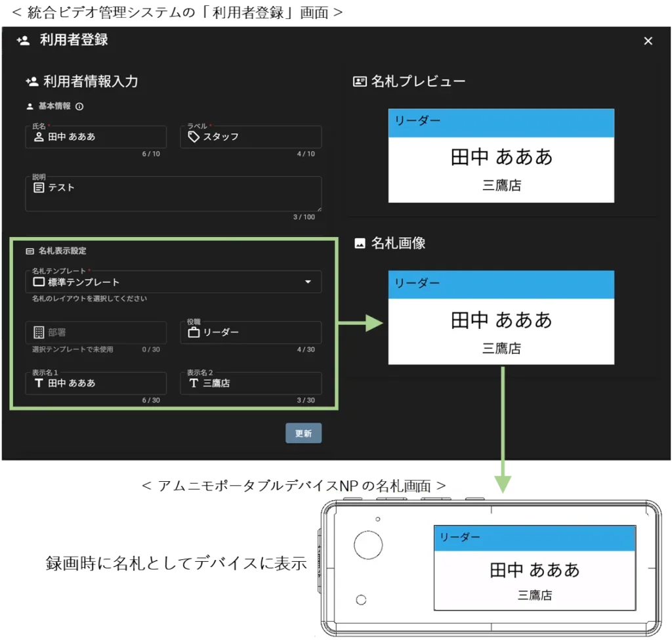Close the 利用者登録 dialog
Screen dimensions: 672x640
pyautogui.click(x=648, y=41)
